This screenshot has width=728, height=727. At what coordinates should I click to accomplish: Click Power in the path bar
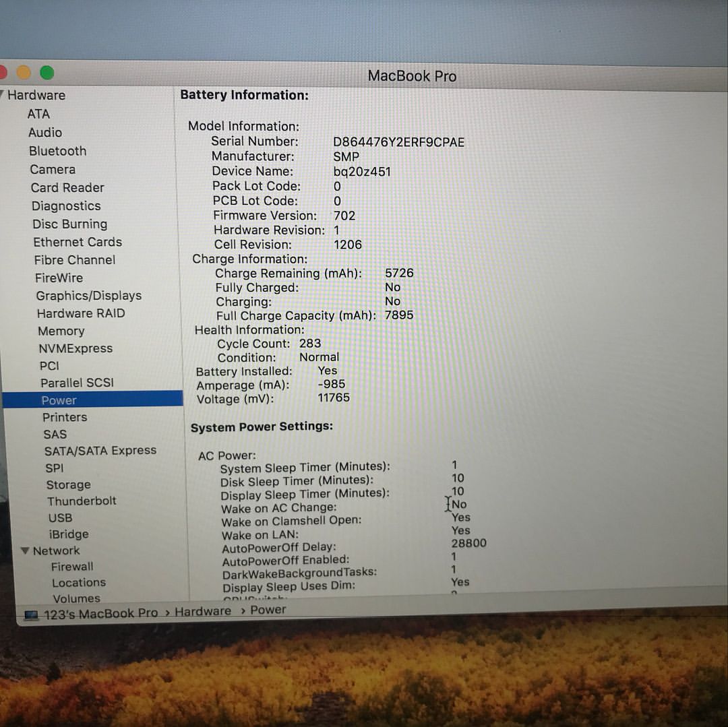coord(268,610)
